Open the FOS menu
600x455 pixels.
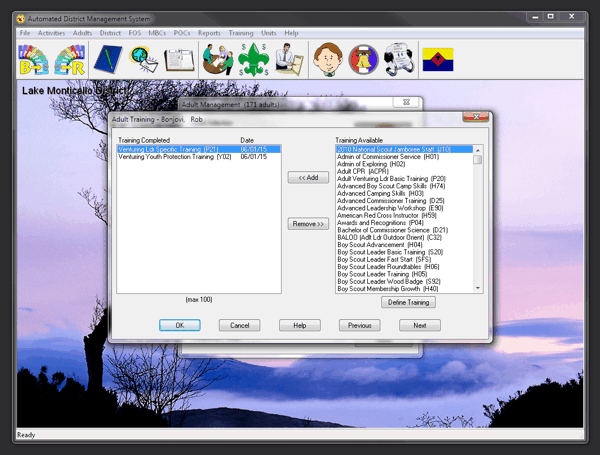135,33
